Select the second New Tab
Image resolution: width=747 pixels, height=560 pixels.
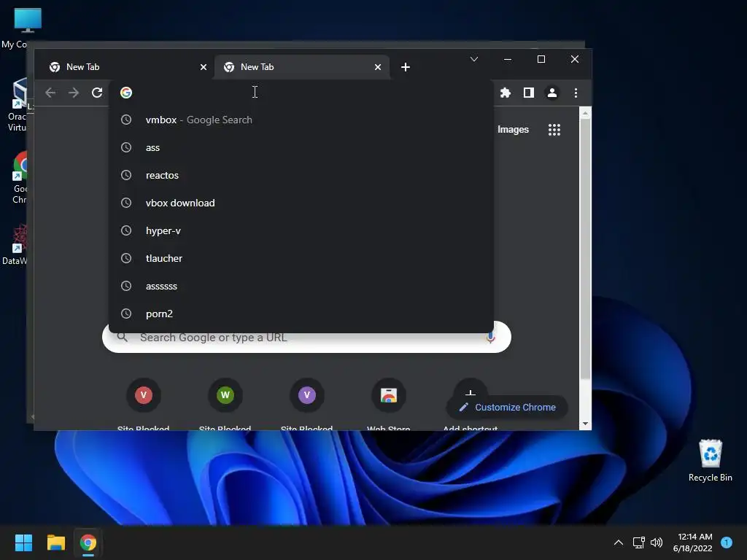(302, 67)
